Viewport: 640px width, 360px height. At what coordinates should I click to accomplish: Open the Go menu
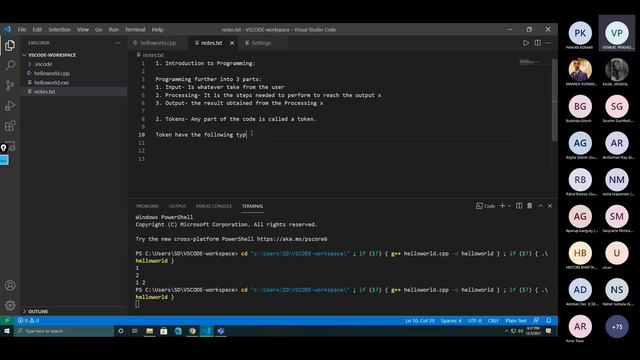click(99, 29)
